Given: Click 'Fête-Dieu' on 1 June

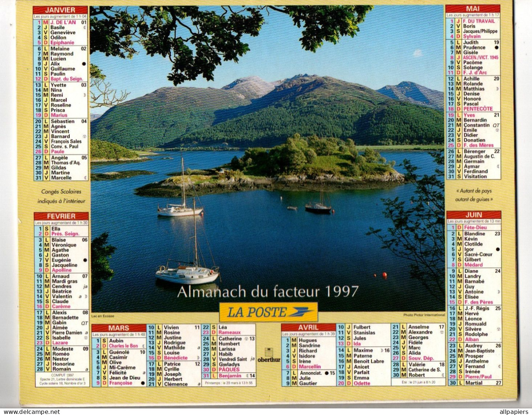Looking at the screenshot, I should tap(475, 228).
